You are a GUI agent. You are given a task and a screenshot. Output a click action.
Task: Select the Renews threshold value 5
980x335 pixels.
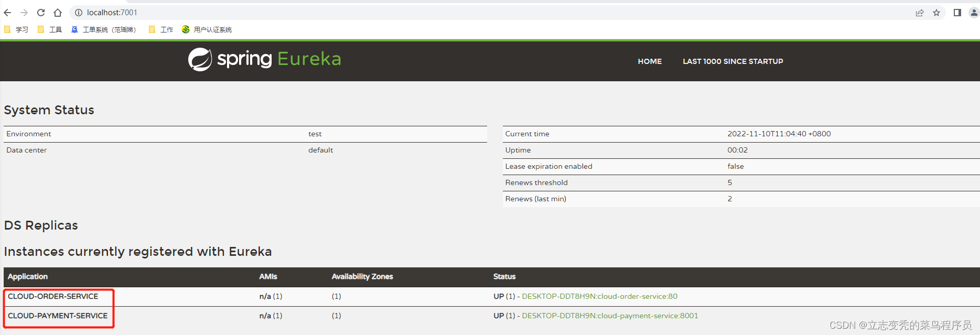click(x=729, y=182)
